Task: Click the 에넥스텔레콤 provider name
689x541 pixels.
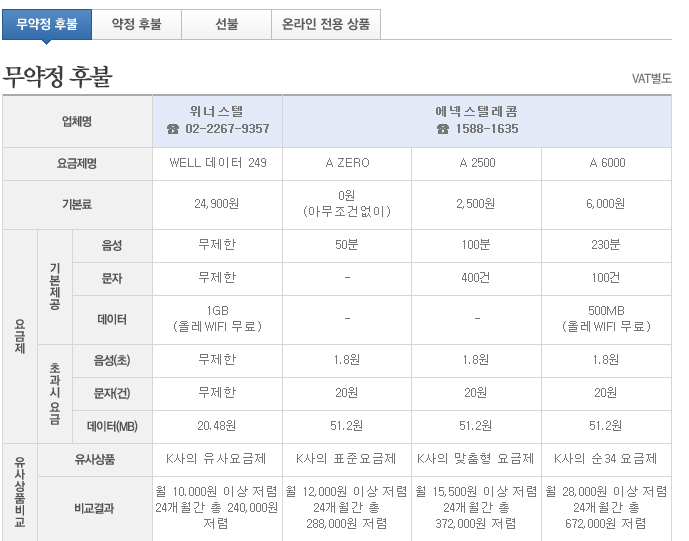Action: [477, 112]
